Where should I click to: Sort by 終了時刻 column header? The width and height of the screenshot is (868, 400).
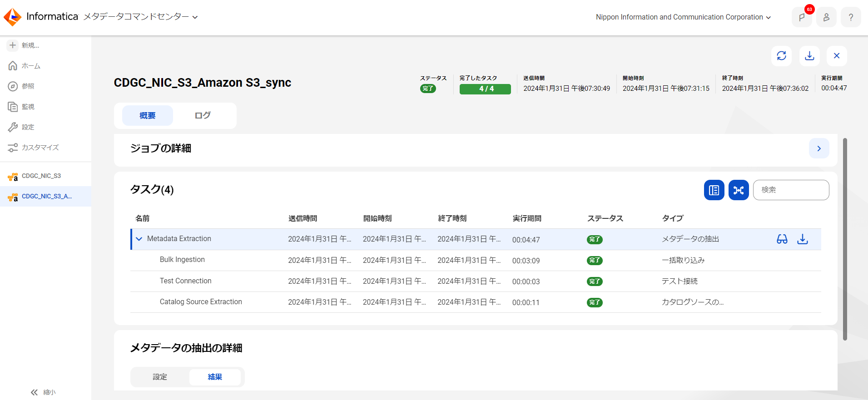pyautogui.click(x=452, y=218)
